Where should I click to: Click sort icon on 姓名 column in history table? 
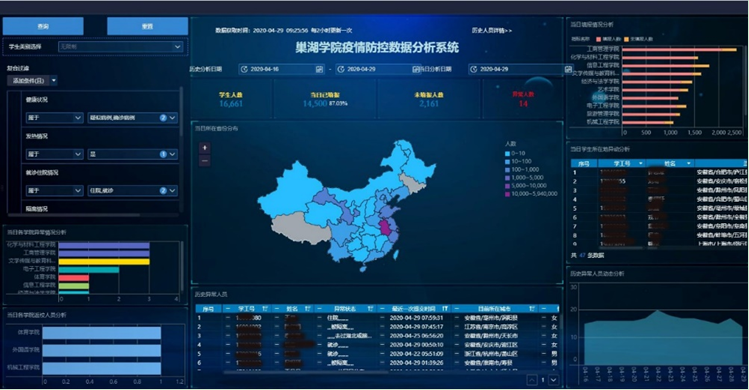pyautogui.click(x=308, y=309)
